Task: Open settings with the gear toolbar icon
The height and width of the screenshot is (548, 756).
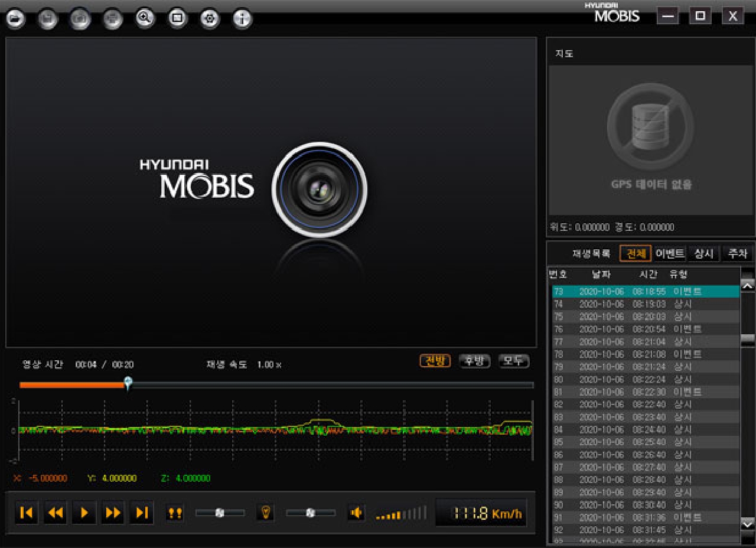Action: 210,19
